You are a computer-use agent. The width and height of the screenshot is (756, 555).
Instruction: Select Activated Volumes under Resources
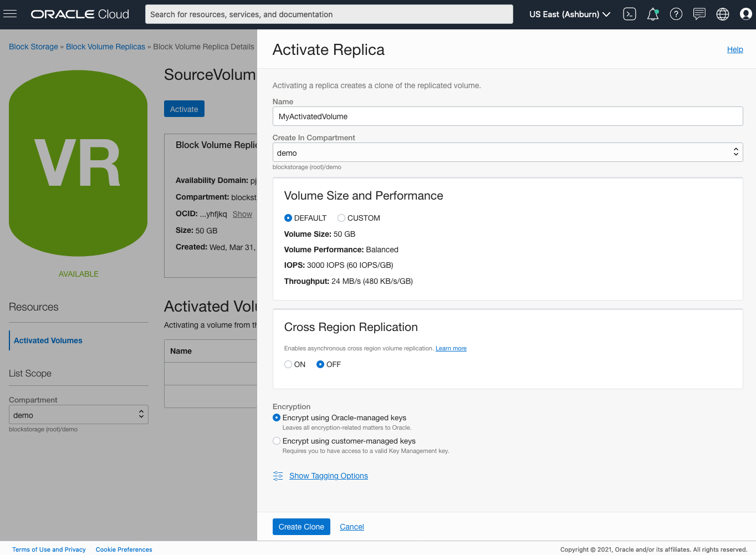pos(48,340)
